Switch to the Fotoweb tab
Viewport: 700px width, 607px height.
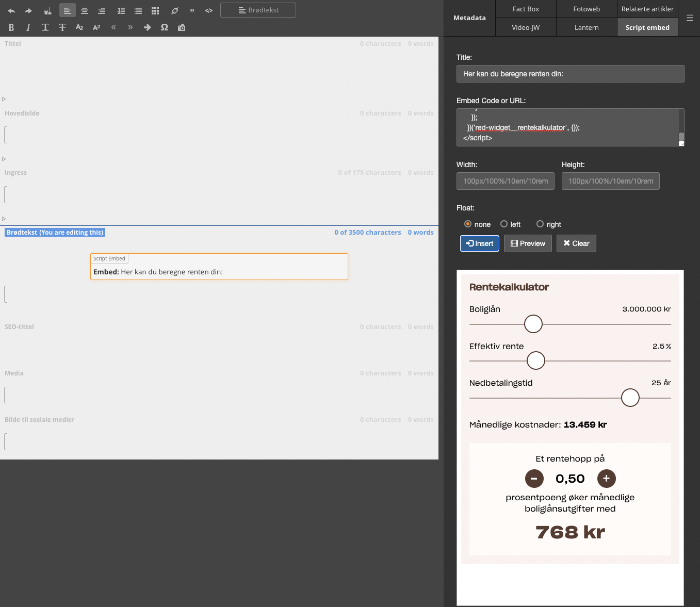coord(587,9)
